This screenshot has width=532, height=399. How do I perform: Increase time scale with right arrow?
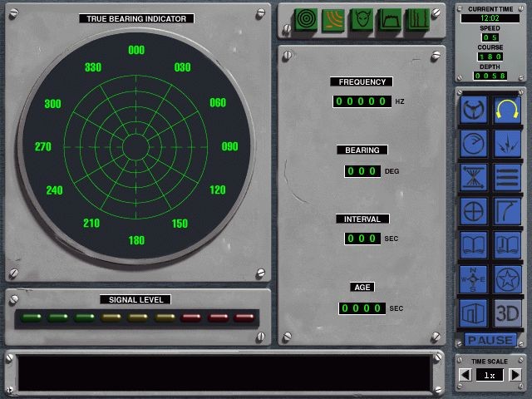pyautogui.click(x=515, y=375)
